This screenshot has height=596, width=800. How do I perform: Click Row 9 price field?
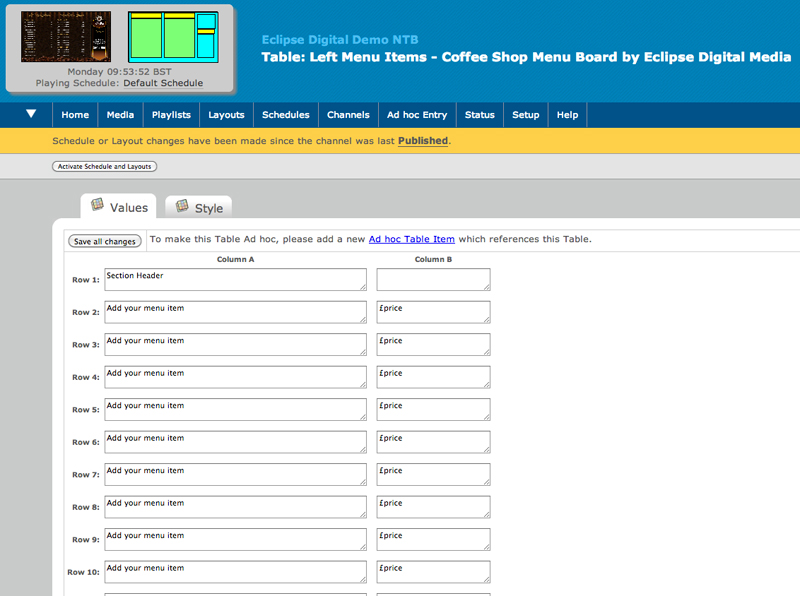[434, 539]
